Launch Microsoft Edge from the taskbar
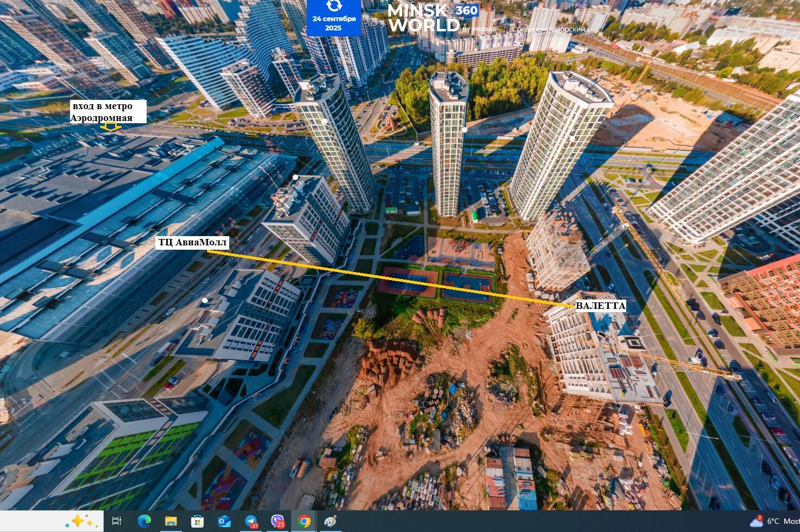800x532 pixels. pyautogui.click(x=144, y=521)
